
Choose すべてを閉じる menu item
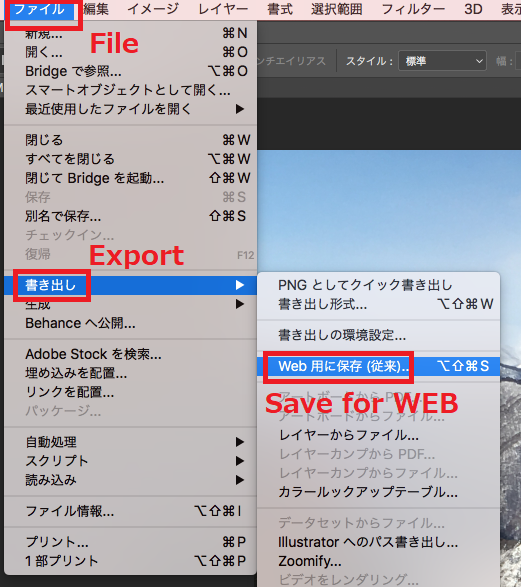[x=130, y=159]
